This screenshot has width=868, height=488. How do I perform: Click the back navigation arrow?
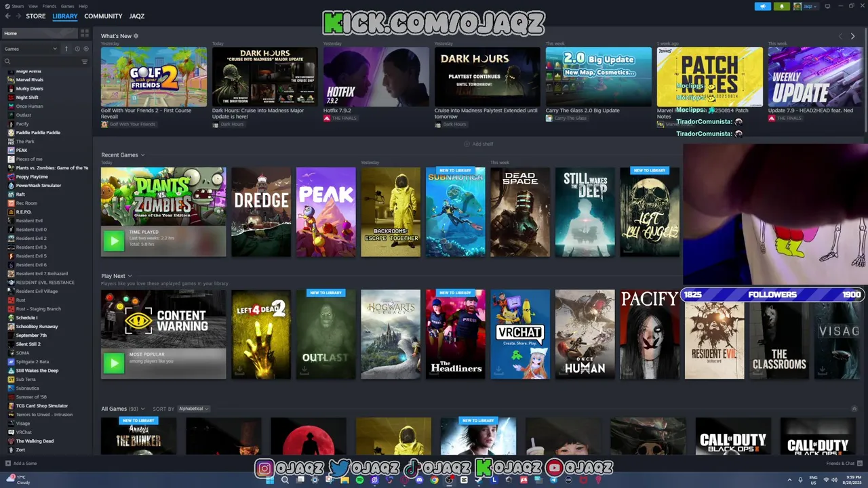[x=7, y=16]
